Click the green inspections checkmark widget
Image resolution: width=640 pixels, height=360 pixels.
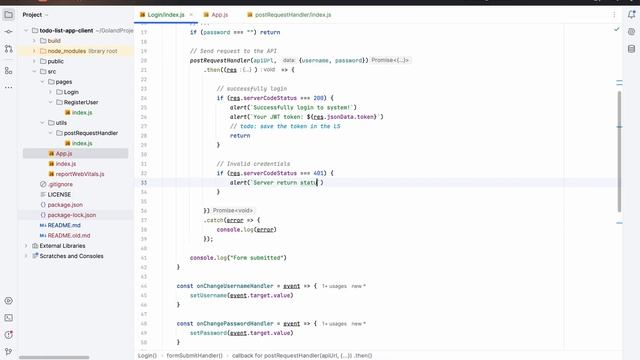pyautogui.click(x=616, y=29)
